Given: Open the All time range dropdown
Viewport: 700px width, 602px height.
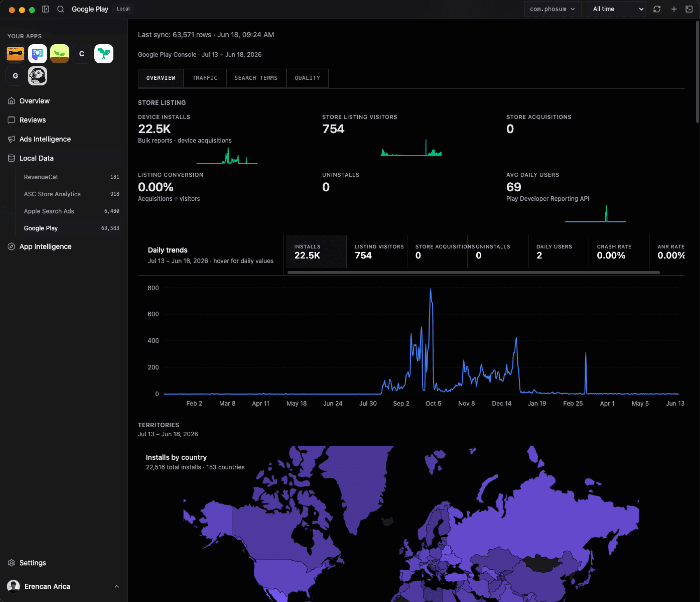Looking at the screenshot, I should [616, 9].
